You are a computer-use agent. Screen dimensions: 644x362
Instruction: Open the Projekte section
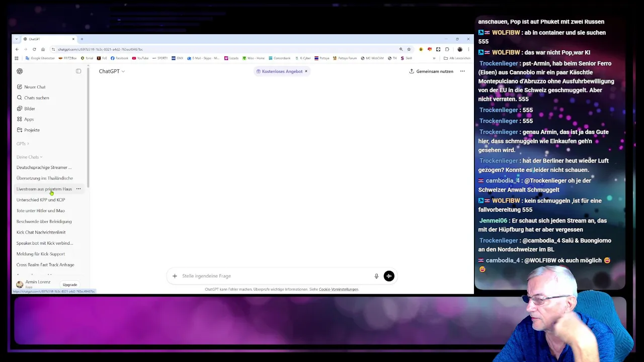[x=28, y=130]
